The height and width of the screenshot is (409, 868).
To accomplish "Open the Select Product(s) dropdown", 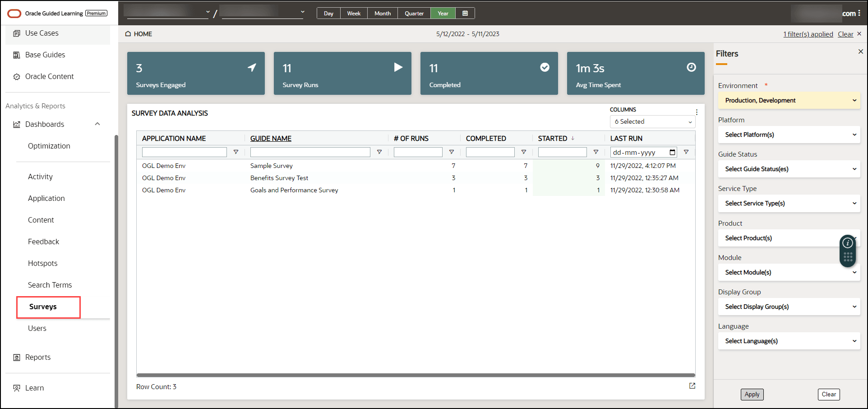I will (790, 238).
